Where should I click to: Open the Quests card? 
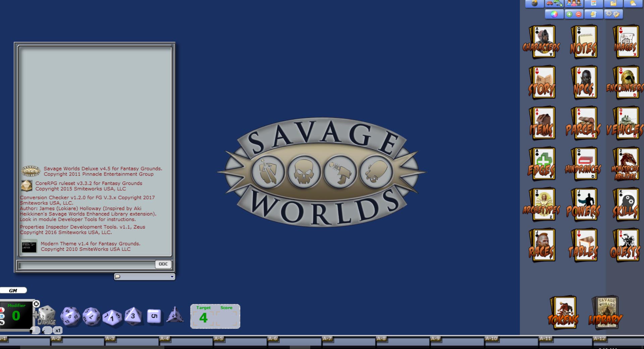click(625, 245)
